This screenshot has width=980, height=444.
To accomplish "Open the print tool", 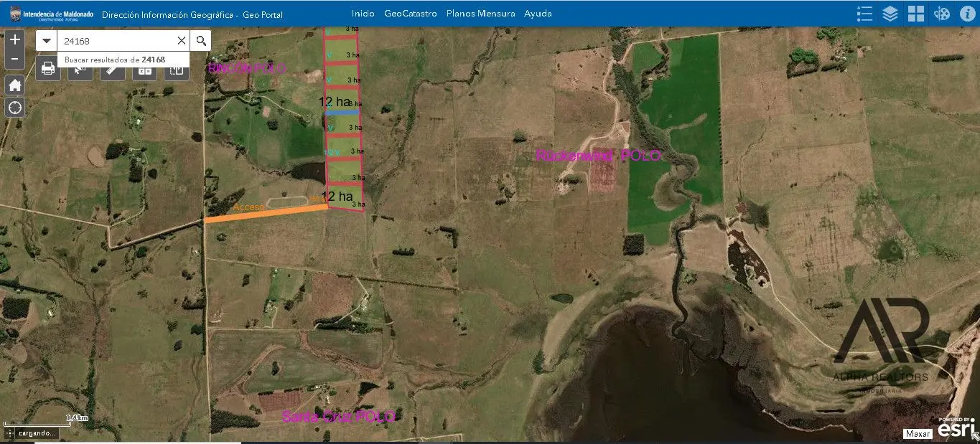I will tap(48, 69).
